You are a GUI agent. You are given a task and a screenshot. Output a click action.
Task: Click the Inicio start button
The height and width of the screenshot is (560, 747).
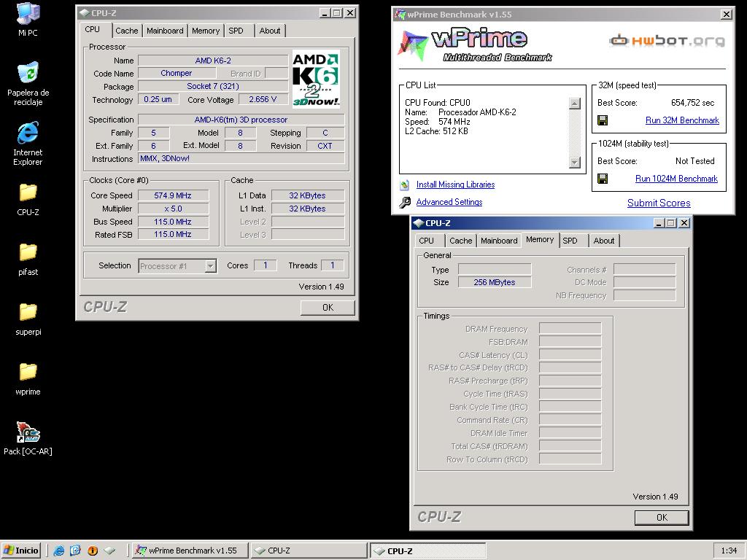[x=21, y=551]
